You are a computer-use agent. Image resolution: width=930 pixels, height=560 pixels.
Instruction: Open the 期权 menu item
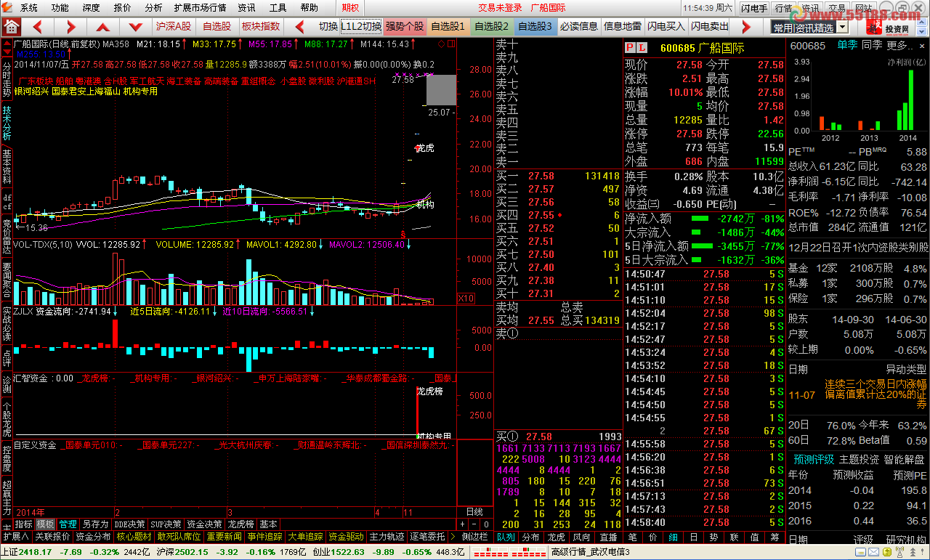tap(350, 8)
